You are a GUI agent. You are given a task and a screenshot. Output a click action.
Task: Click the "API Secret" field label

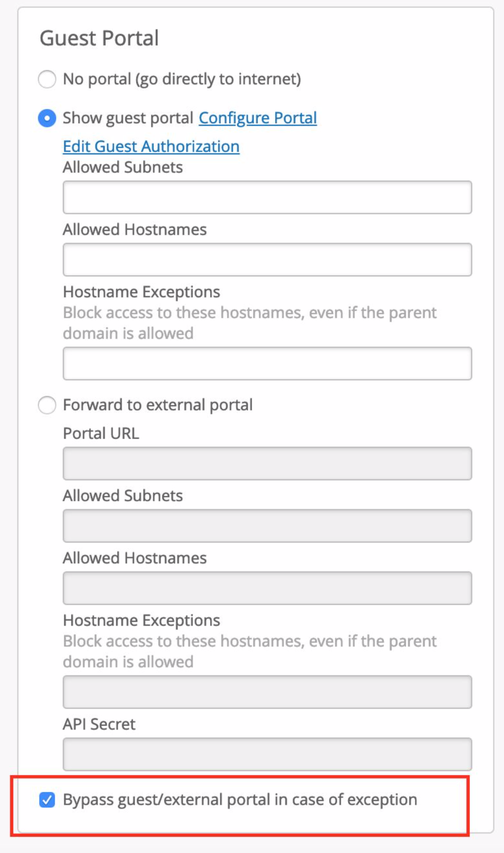pos(99,724)
